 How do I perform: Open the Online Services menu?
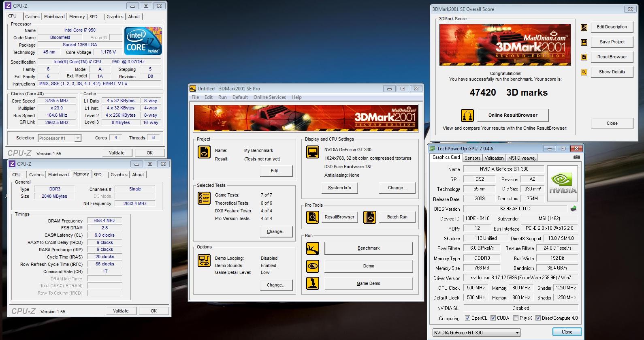pyautogui.click(x=270, y=97)
